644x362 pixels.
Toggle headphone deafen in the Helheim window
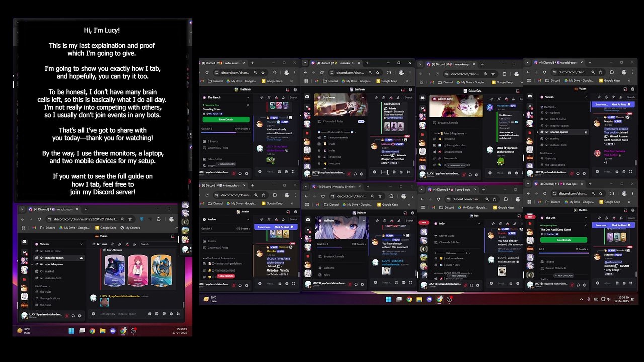point(355,284)
